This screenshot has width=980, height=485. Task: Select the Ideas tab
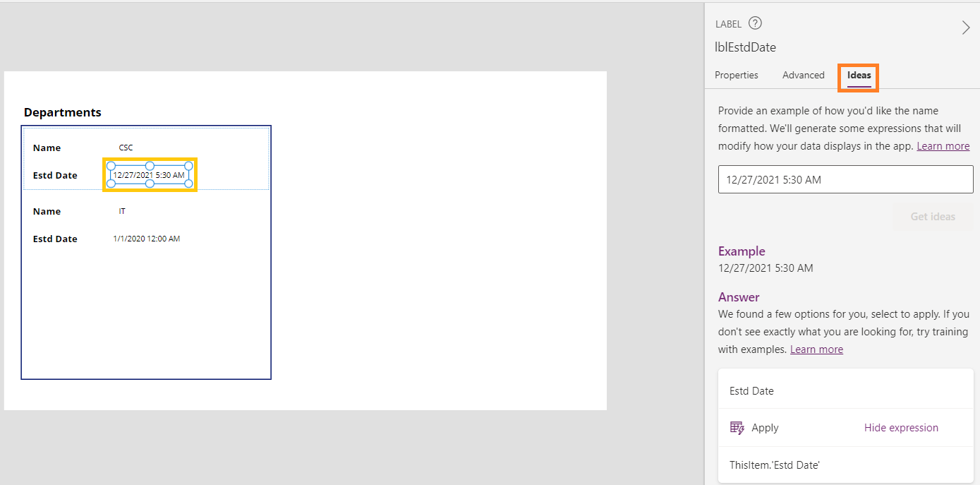(859, 75)
